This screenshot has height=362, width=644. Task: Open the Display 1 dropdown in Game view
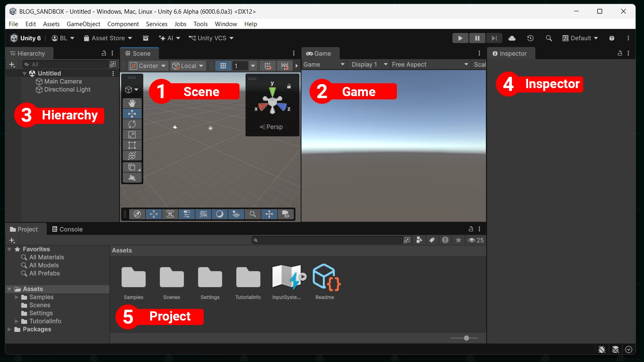(x=369, y=64)
